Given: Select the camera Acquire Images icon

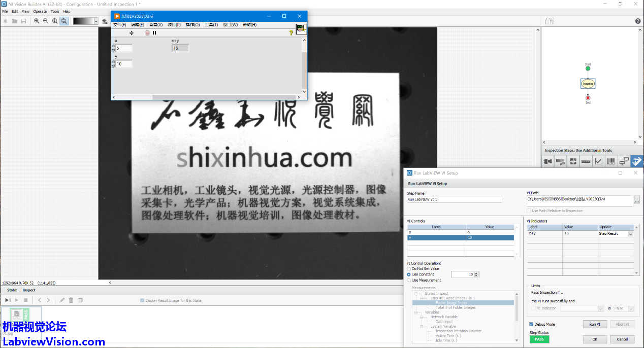Looking at the screenshot, I should [548, 161].
